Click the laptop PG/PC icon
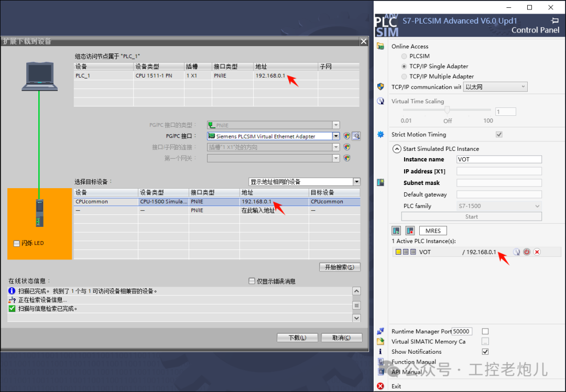This screenshot has height=392, width=566. 40,76
